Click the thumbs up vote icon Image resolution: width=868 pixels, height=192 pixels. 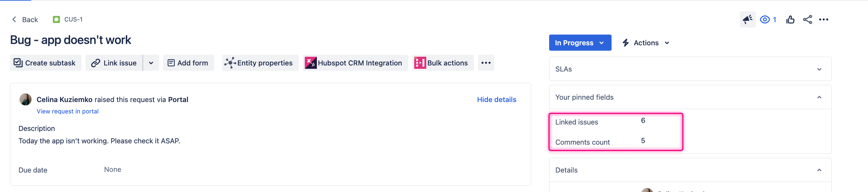[790, 19]
